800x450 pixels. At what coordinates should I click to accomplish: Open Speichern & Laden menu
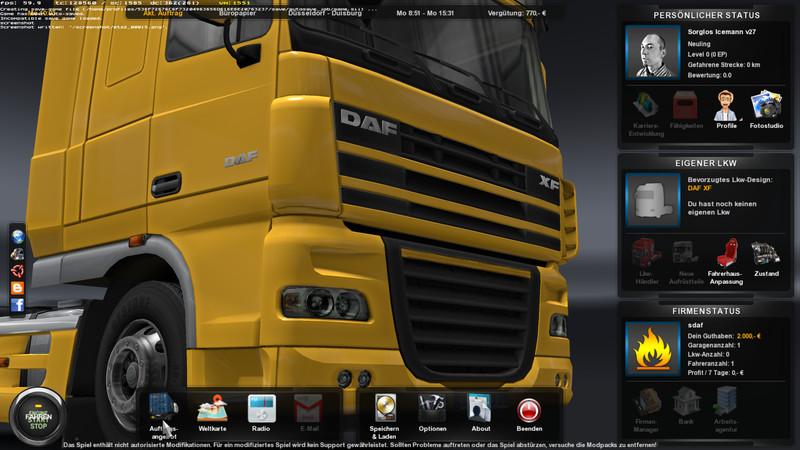387,410
